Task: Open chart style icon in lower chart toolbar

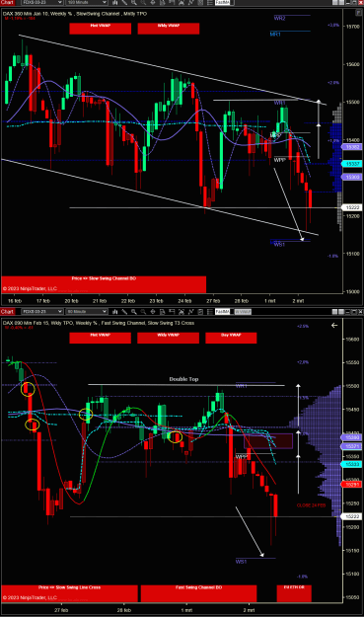Action: click(x=115, y=312)
